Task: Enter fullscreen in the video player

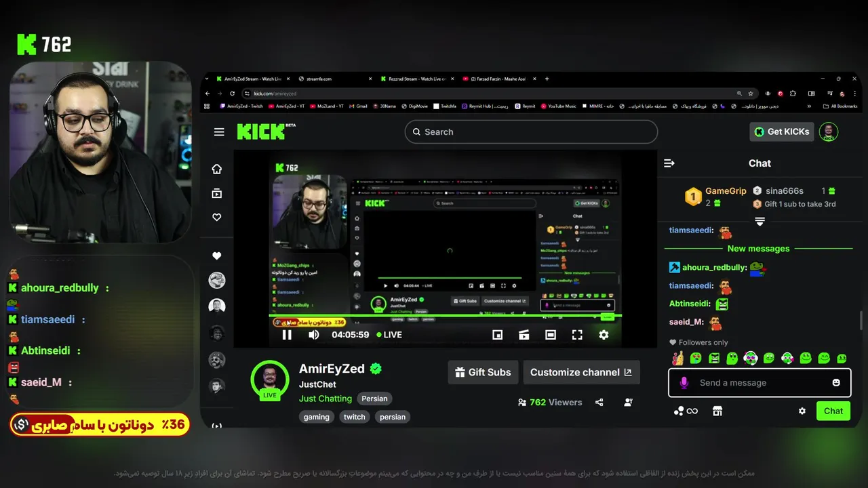Action: tap(577, 335)
